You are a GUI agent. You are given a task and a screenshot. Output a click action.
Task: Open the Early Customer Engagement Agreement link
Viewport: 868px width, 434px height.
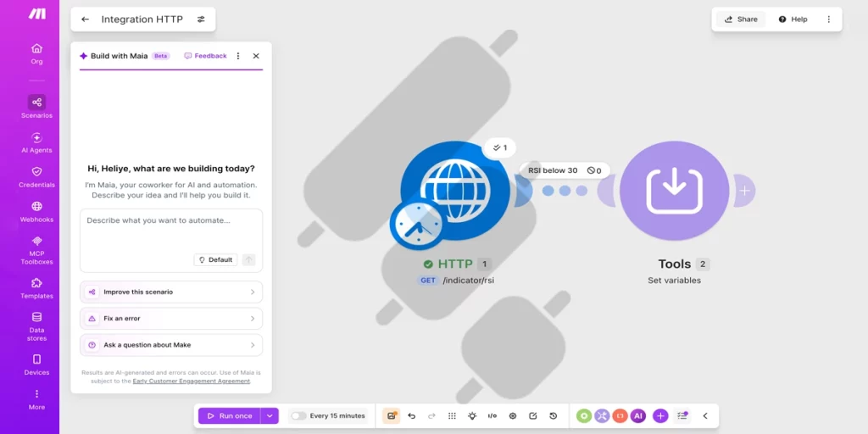[191, 381]
